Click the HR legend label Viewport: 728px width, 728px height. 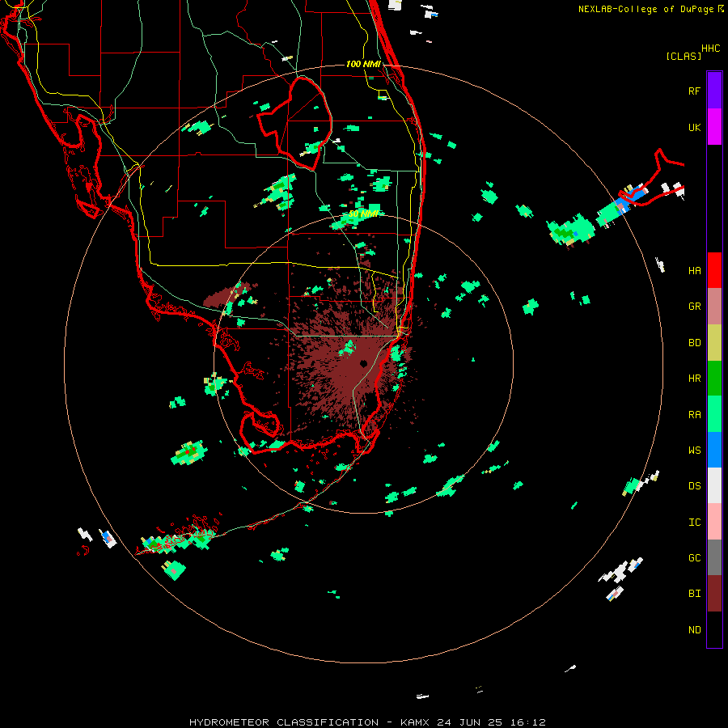694,379
